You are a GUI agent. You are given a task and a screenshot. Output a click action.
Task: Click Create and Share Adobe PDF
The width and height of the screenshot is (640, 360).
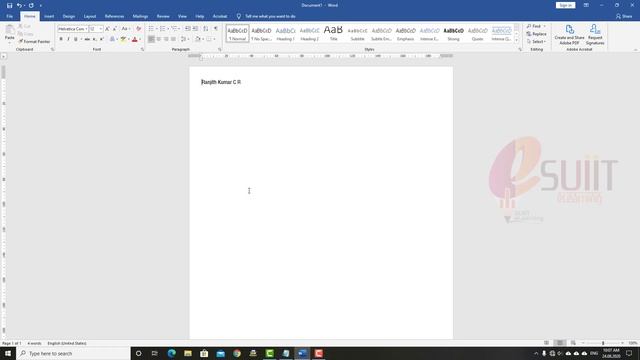click(569, 35)
